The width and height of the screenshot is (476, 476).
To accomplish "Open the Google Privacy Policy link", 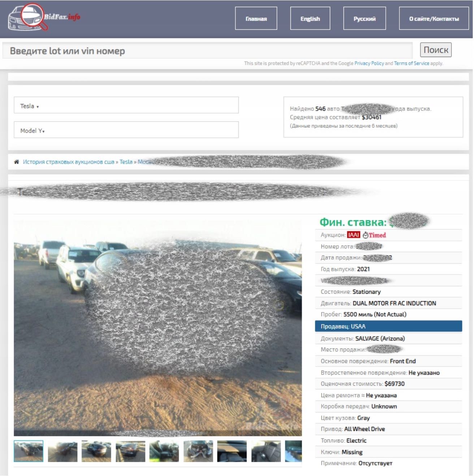I will 369,63.
